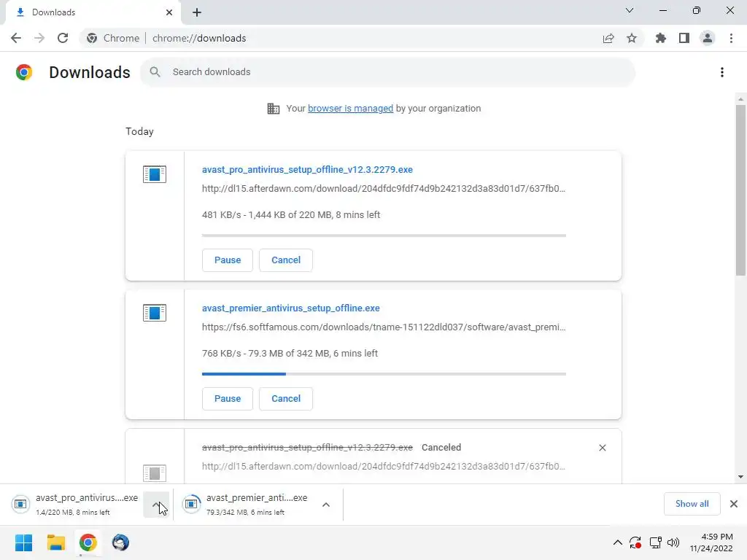747x560 pixels.
Task: Click the Chrome site info chip
Action: [113, 38]
